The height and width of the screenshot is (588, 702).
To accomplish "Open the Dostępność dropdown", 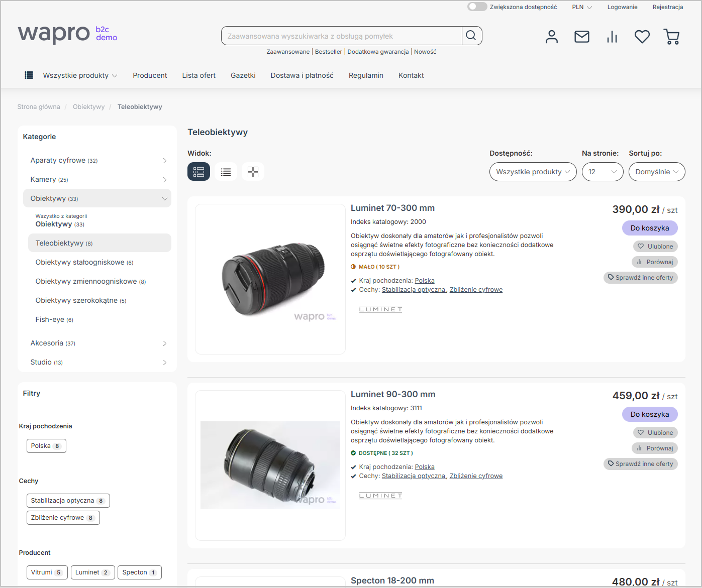I will [x=533, y=172].
